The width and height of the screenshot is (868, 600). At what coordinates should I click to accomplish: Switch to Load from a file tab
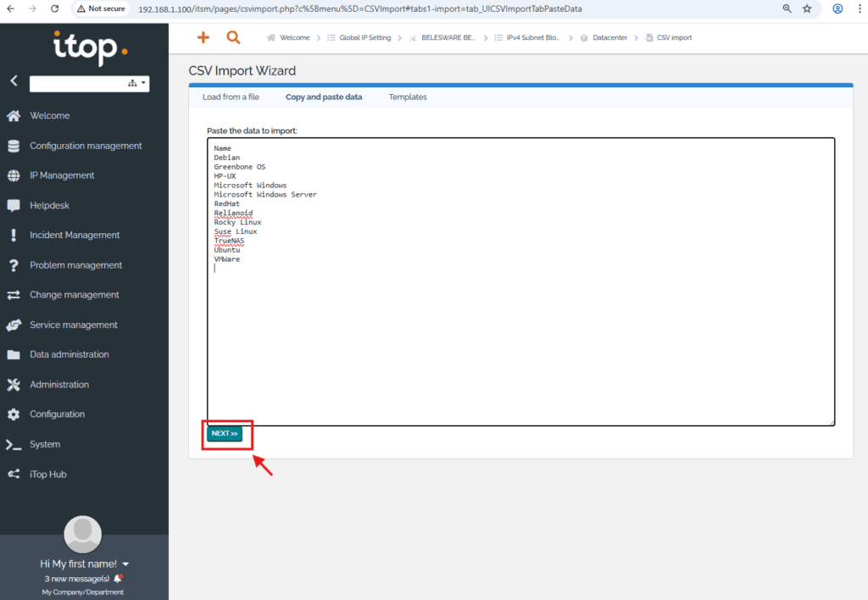231,97
